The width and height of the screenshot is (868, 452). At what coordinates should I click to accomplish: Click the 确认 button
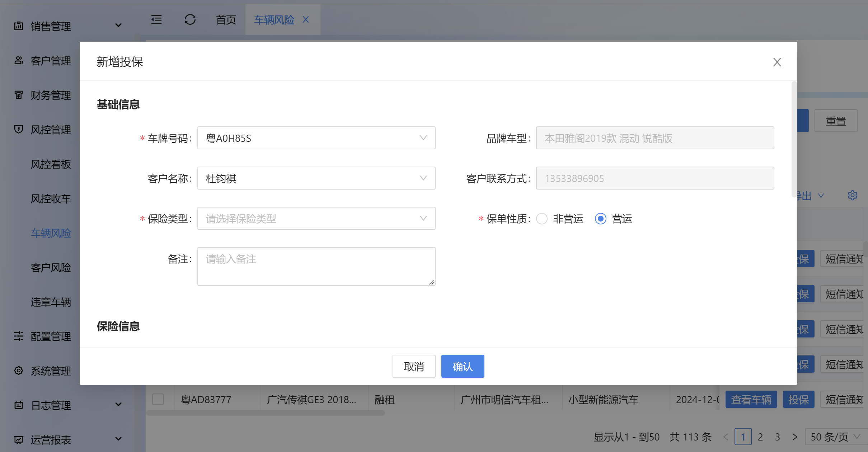click(463, 366)
